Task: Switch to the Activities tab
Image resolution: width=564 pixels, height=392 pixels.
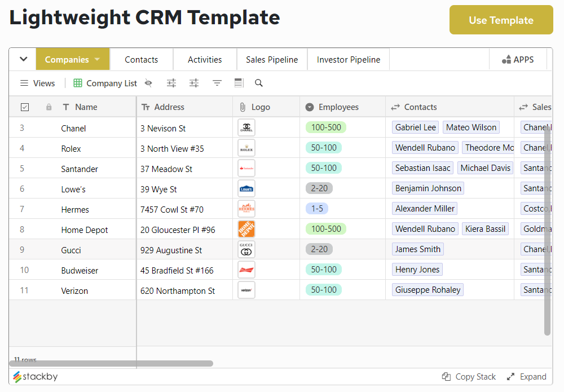Action: (x=205, y=59)
